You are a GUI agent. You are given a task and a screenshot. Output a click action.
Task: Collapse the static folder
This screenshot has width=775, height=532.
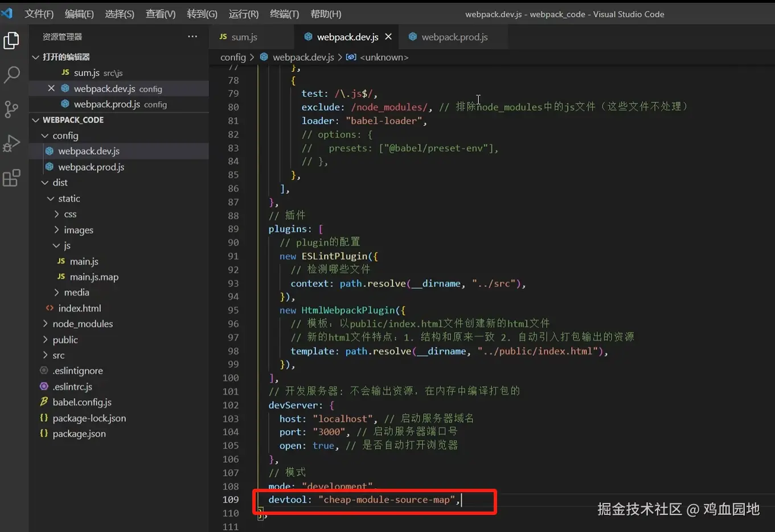[x=120, y=199]
